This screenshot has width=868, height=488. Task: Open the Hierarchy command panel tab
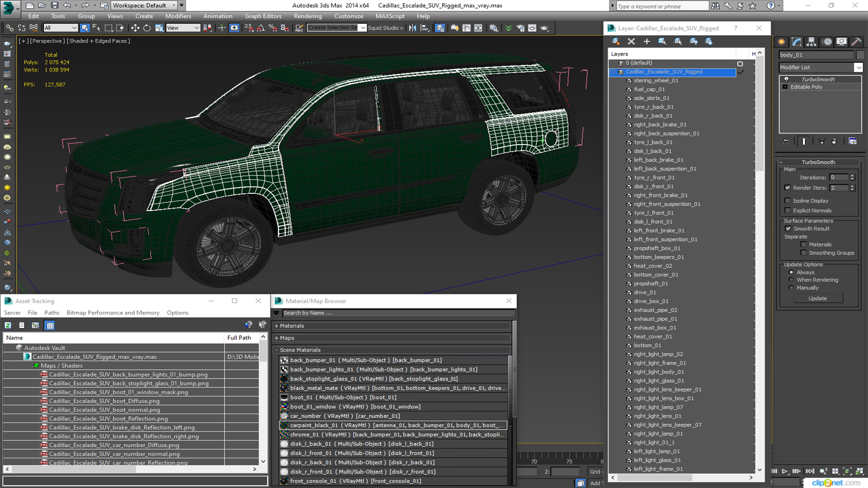click(811, 42)
